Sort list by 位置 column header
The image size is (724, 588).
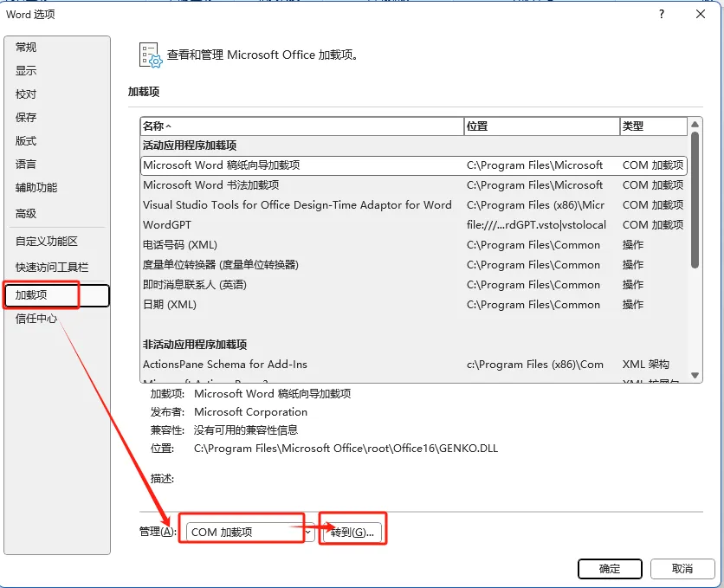(542, 126)
